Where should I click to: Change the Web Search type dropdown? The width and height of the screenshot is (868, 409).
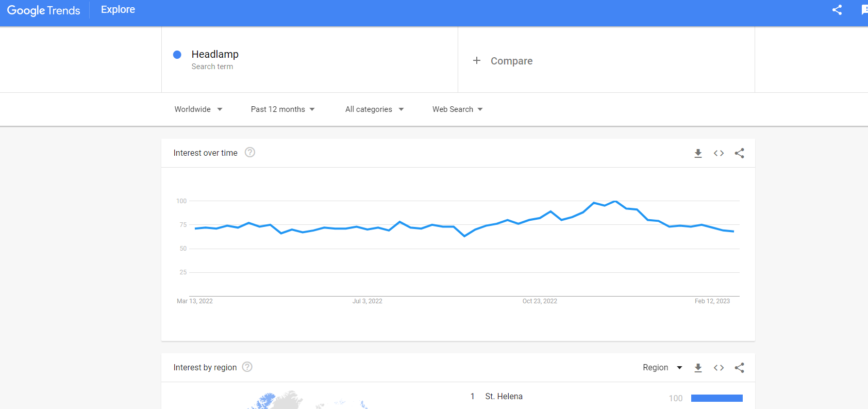point(457,109)
